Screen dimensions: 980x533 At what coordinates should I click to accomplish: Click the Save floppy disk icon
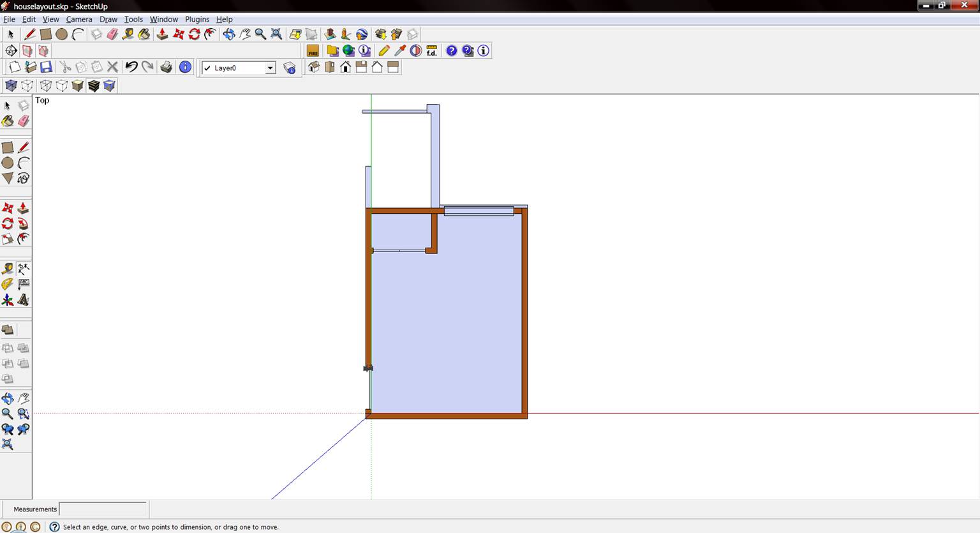tap(46, 67)
